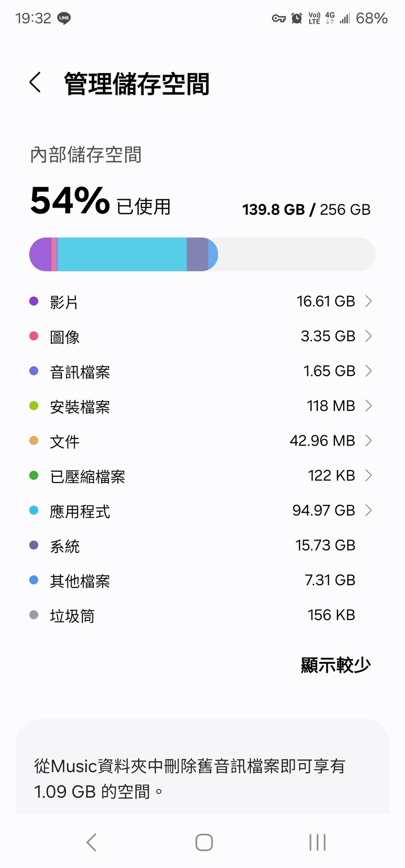Viewport: 405px width, 868px height.
Task: Tap the Android back navigation button
Action: pyautogui.click(x=91, y=842)
